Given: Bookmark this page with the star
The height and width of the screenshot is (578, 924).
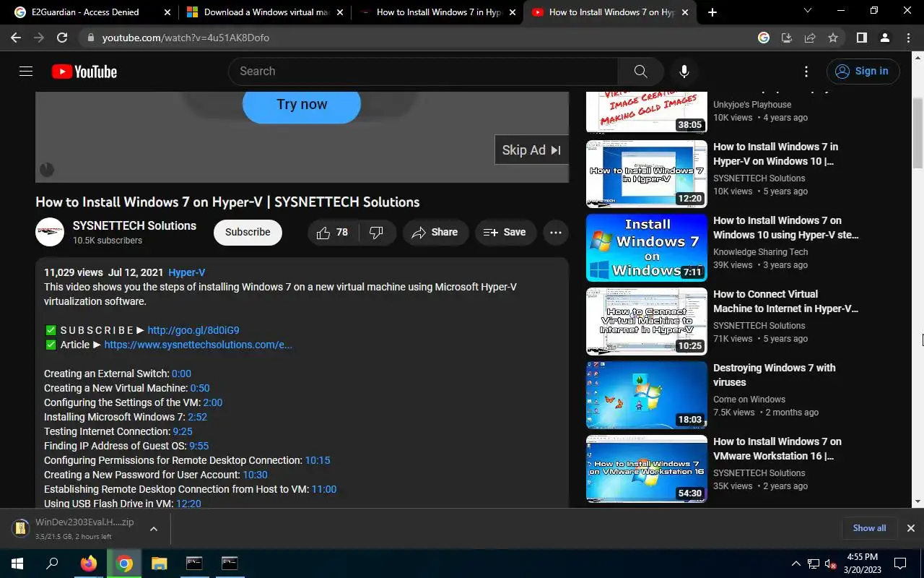Looking at the screenshot, I should coord(833,38).
